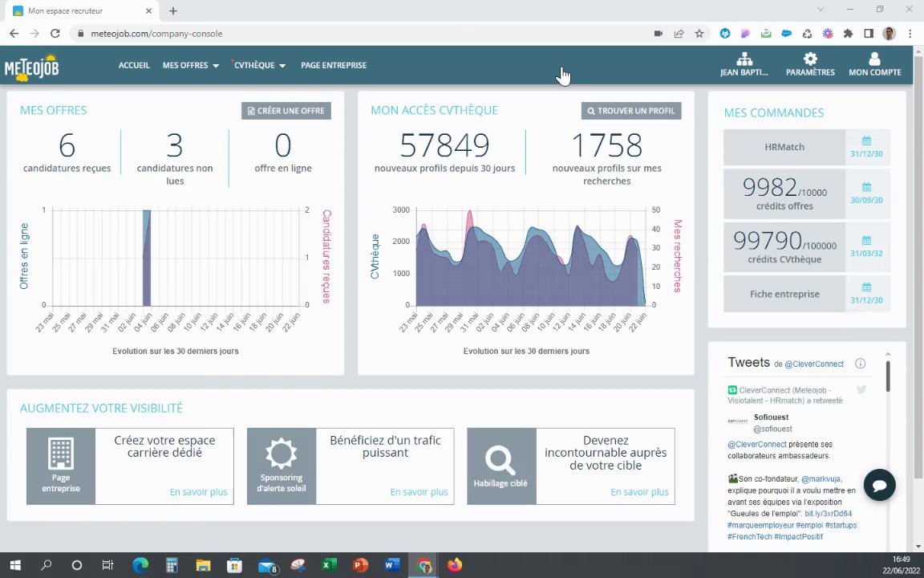Click the HRMatch calendar icon

(866, 141)
